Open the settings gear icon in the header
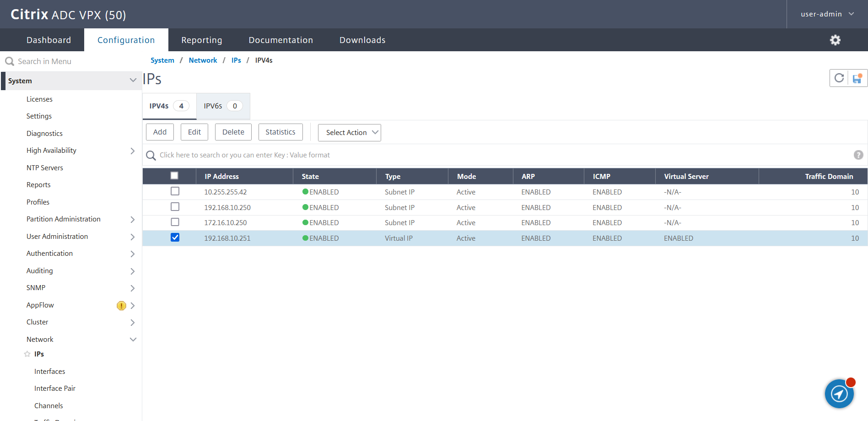 pos(835,40)
